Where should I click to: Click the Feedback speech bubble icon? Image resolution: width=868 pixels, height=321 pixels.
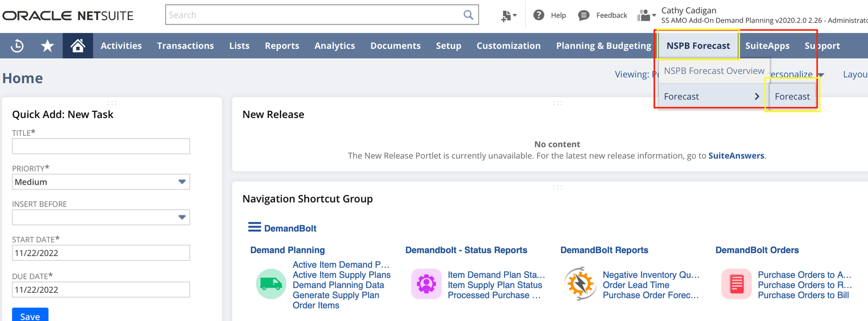point(584,15)
